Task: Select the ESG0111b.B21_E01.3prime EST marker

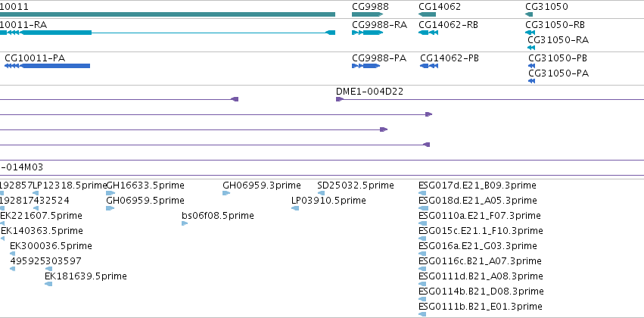Action: click(422, 314)
